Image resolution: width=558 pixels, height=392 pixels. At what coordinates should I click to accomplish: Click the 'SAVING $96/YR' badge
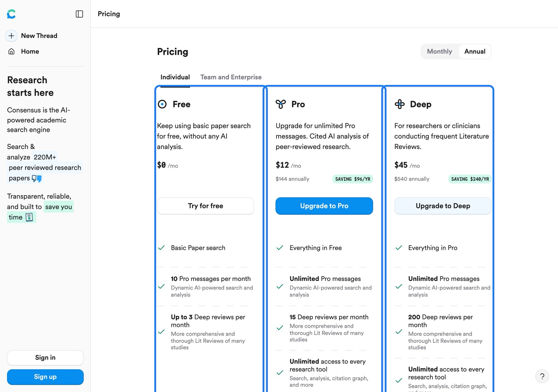(353, 179)
